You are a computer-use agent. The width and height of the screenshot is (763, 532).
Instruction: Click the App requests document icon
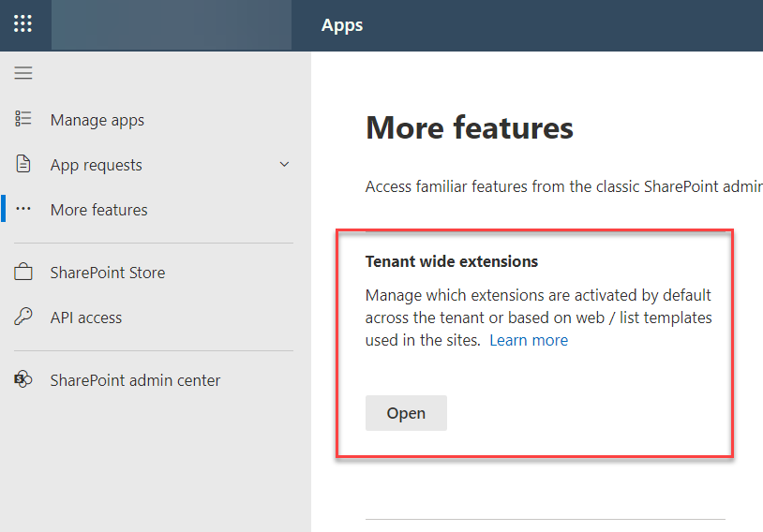[x=22, y=164]
